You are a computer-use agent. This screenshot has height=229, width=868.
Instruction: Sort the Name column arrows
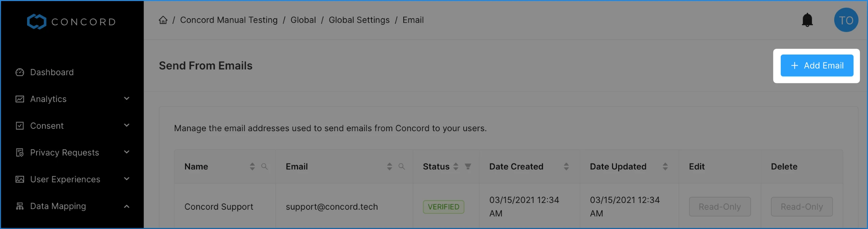pos(252,166)
